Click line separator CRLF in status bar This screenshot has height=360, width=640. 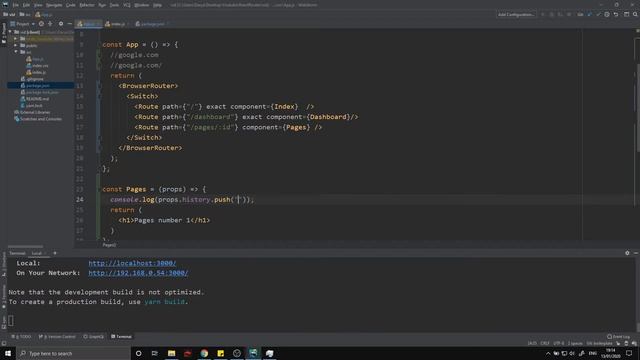point(545,343)
